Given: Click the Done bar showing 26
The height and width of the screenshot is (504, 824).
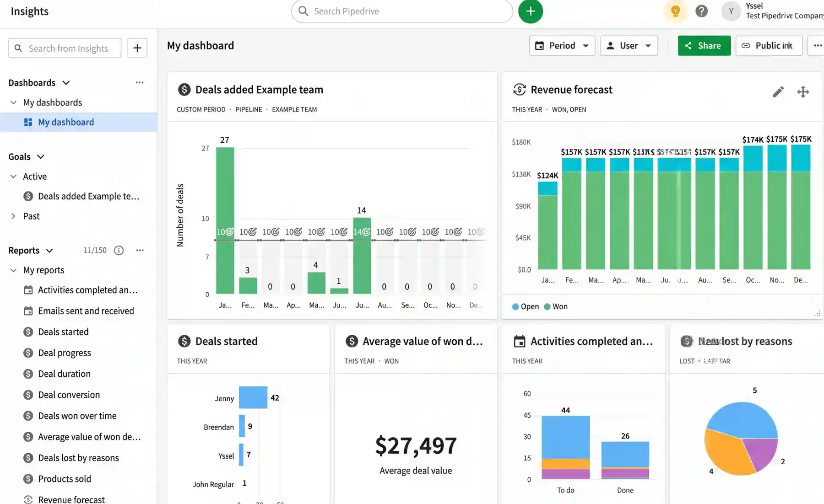Looking at the screenshot, I should pyautogui.click(x=625, y=460).
